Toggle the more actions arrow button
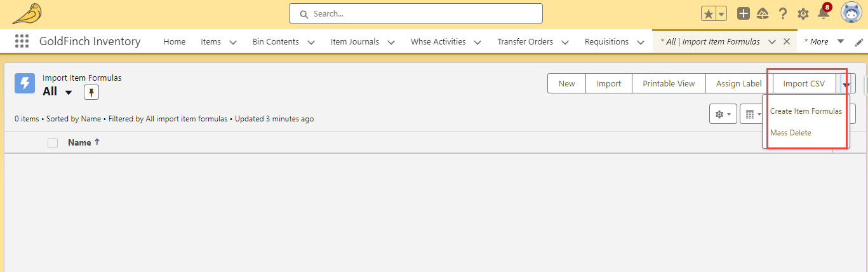 (846, 84)
